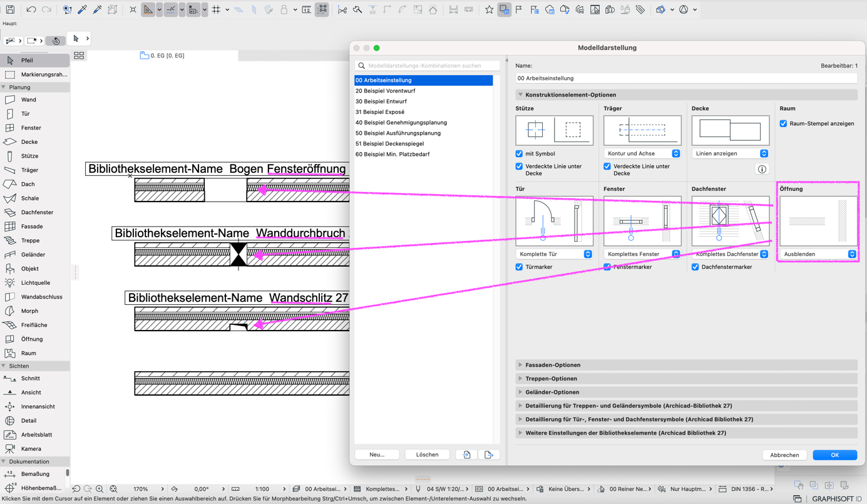
Task: Disable the mit Symbol checkbox
Action: 519,153
